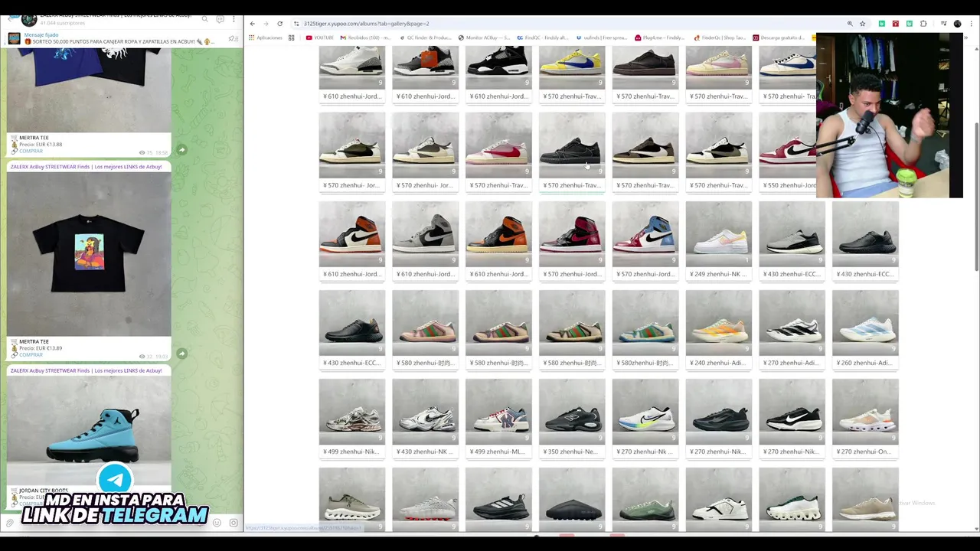Screen dimensions: 980x551
Task: Forward the MERTRA TEE €13.89 post
Action: [181, 354]
